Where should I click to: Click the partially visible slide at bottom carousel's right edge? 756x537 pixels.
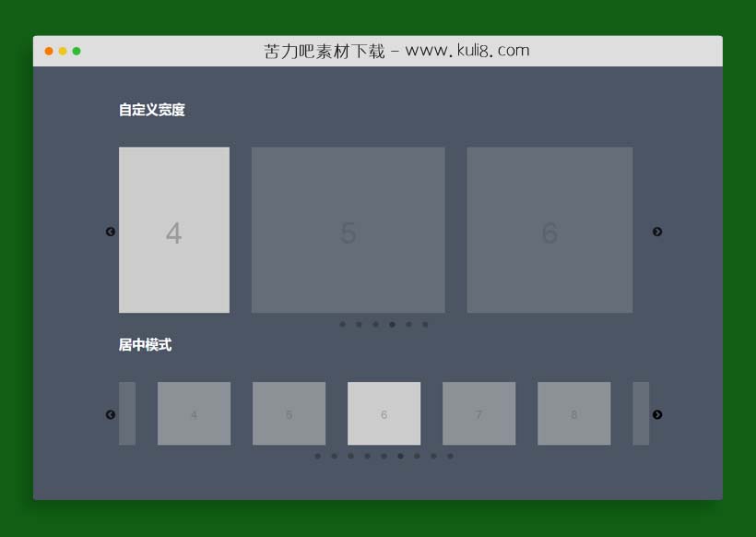(x=641, y=413)
